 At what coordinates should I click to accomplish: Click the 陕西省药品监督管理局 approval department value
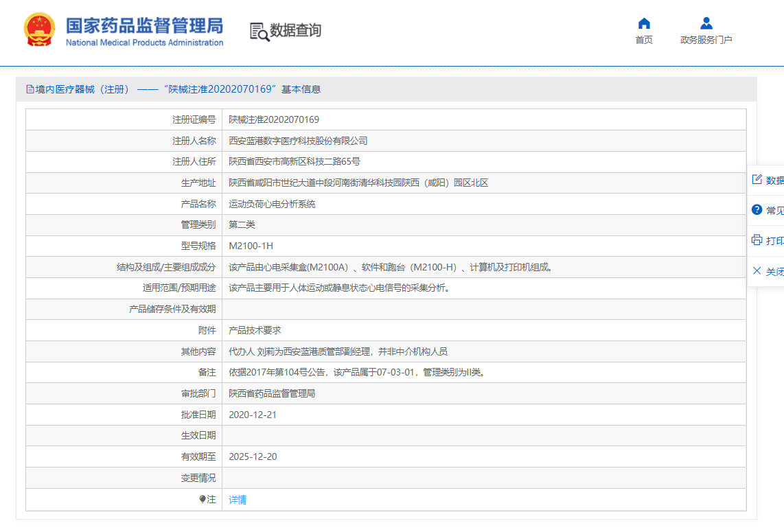[x=272, y=393]
